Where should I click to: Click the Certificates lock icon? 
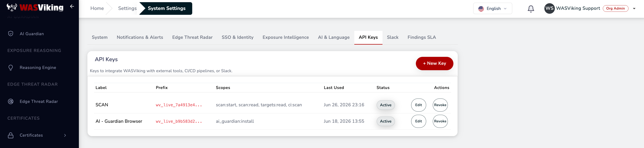pos(10,135)
